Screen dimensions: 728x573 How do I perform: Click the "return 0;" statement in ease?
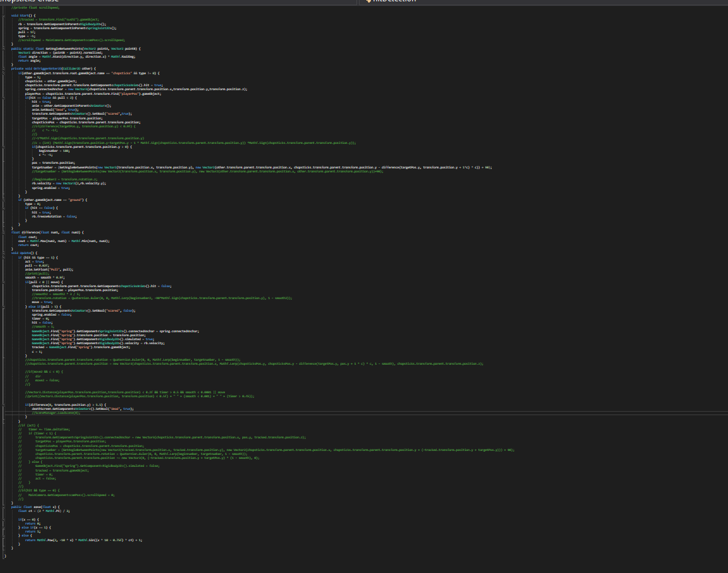[33, 524]
